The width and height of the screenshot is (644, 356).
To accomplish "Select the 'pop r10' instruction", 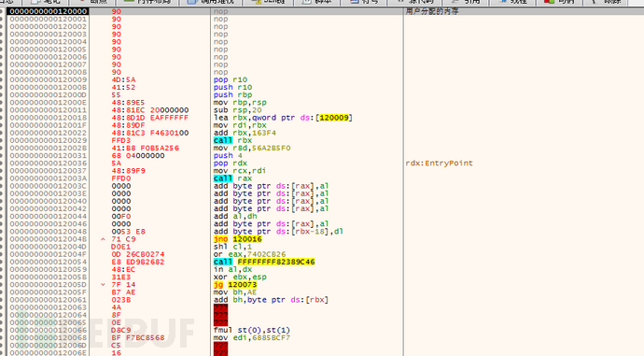I will pyautogui.click(x=231, y=79).
